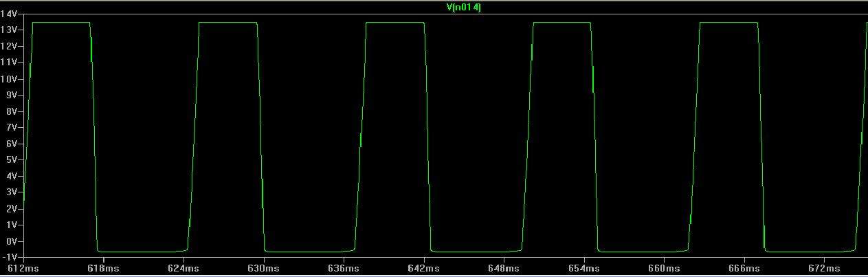Screen dimensions: 868x277
Task: Click the V(n014) trace label
Action: click(463, 8)
